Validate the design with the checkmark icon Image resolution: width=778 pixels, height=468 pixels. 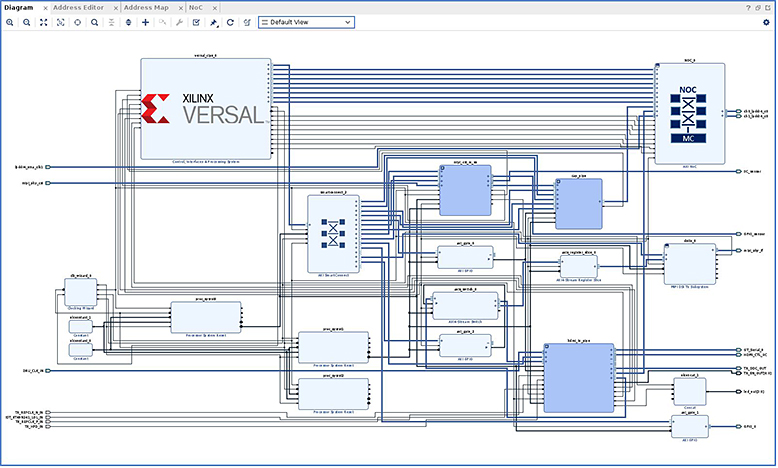(196, 22)
